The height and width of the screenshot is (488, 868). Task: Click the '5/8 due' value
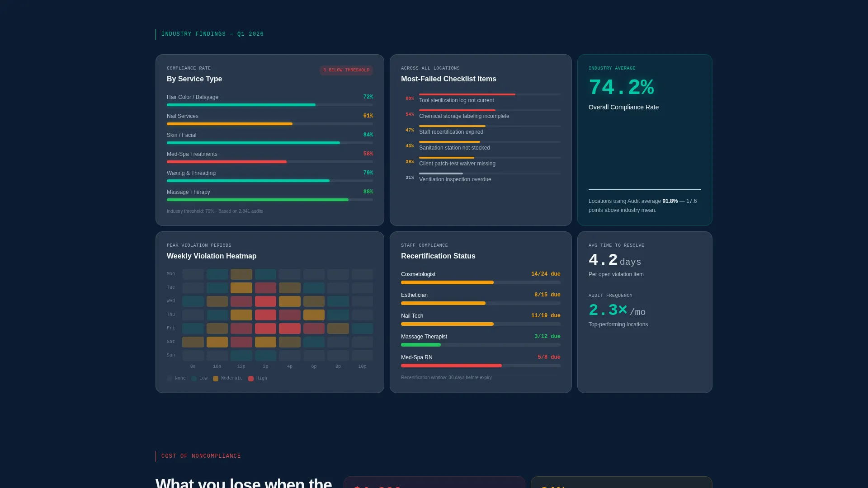(549, 357)
